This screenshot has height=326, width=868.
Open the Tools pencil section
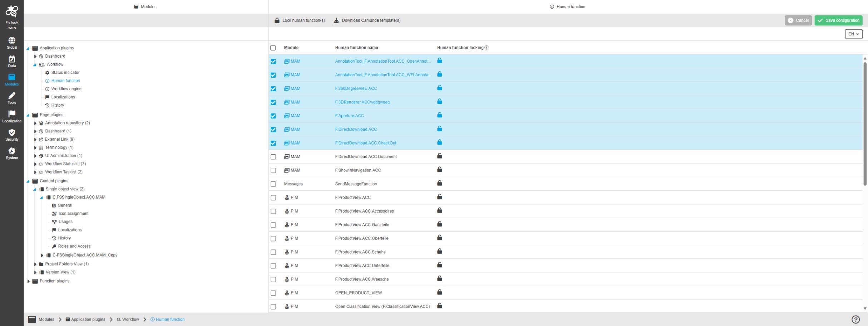pyautogui.click(x=12, y=98)
